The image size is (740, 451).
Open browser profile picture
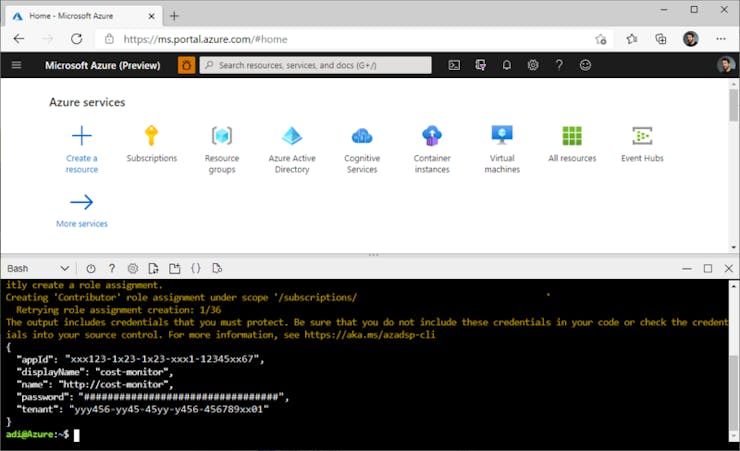690,39
